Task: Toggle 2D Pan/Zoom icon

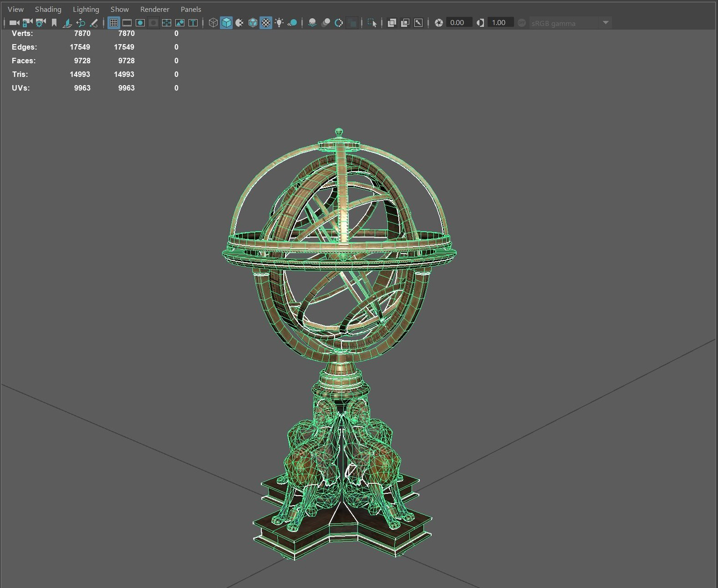Action: (x=81, y=23)
